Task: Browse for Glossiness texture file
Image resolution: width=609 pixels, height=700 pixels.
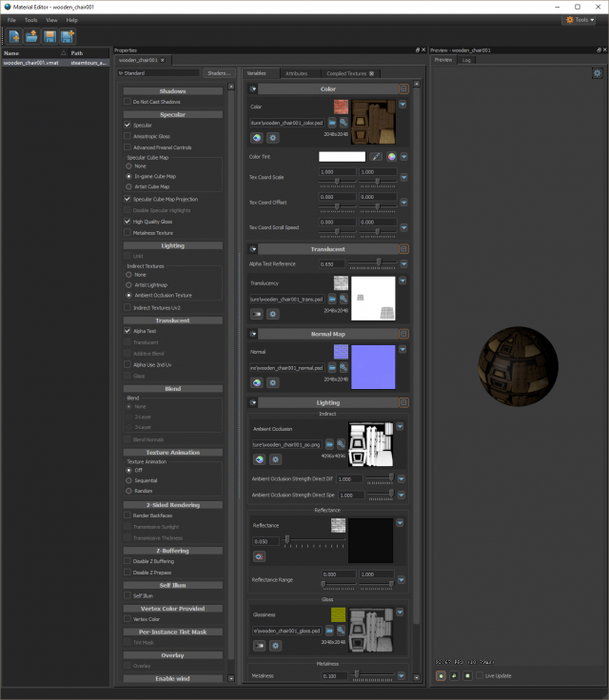Action: tap(329, 631)
